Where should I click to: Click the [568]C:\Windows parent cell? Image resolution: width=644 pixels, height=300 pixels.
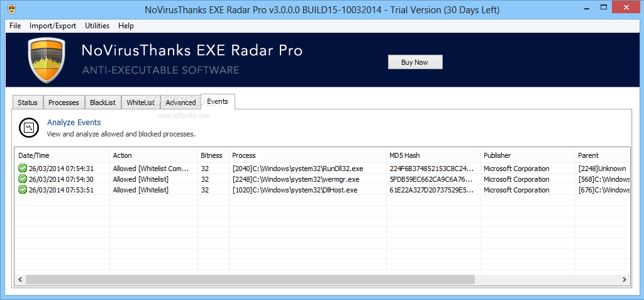tap(604, 179)
